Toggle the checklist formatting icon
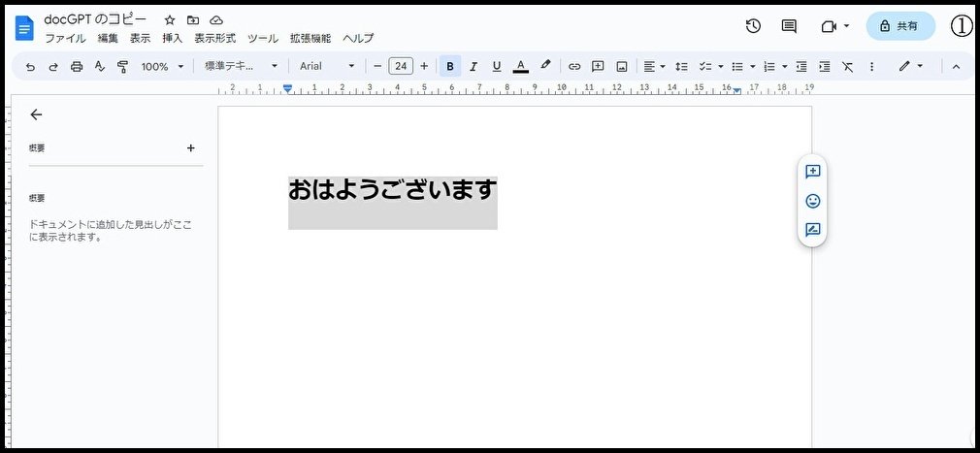Viewport: 980px width, 453px height. (x=705, y=66)
